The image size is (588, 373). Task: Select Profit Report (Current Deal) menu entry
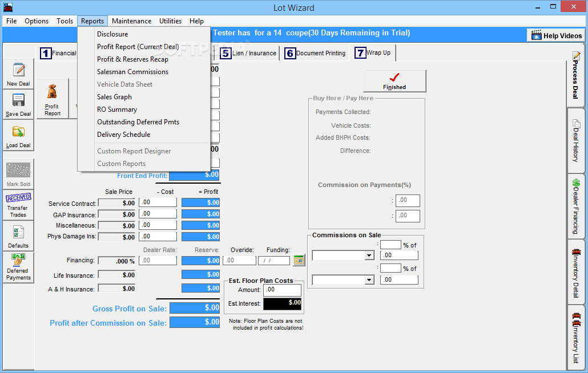click(144, 47)
